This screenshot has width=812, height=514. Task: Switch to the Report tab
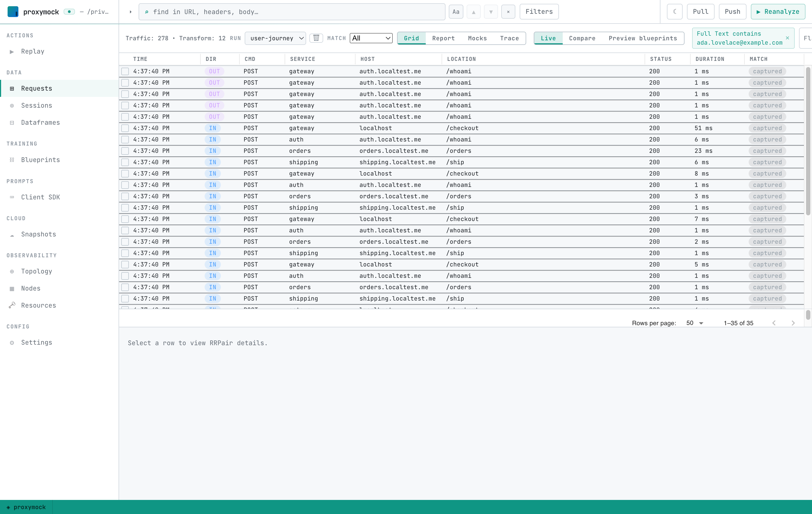point(443,38)
